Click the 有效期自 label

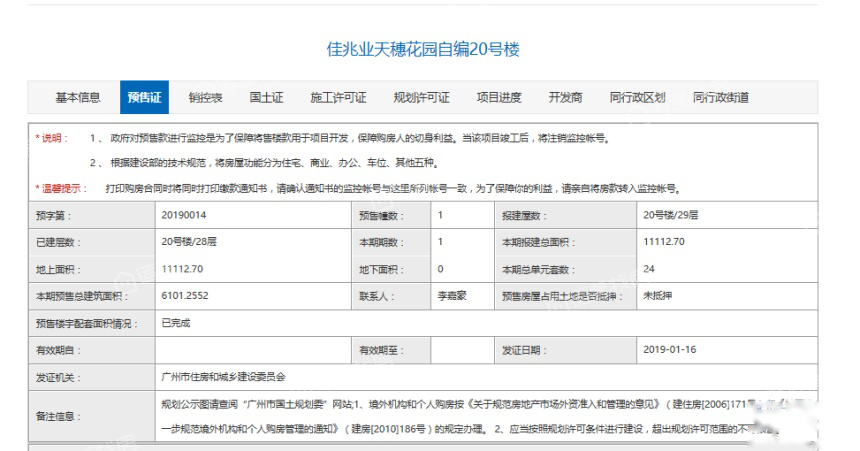(x=58, y=350)
